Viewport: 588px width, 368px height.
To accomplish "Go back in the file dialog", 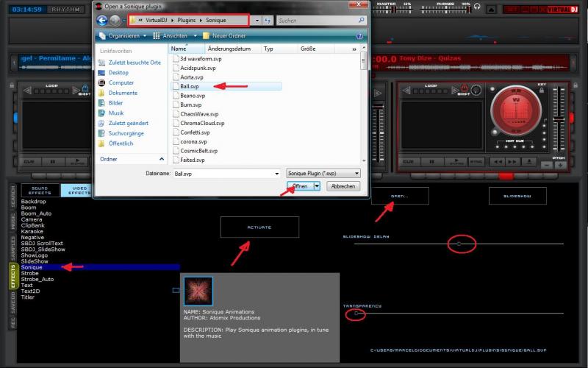I will coord(101,21).
